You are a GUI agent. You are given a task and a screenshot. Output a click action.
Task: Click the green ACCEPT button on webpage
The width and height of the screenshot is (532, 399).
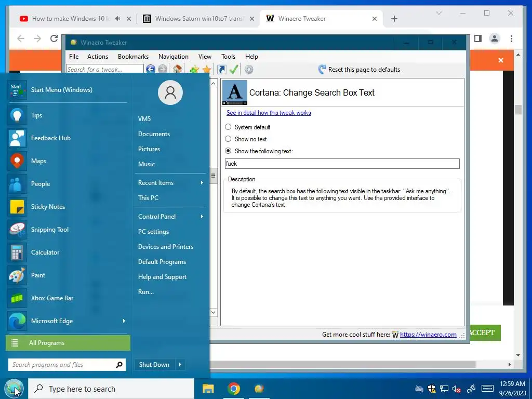coord(485,332)
